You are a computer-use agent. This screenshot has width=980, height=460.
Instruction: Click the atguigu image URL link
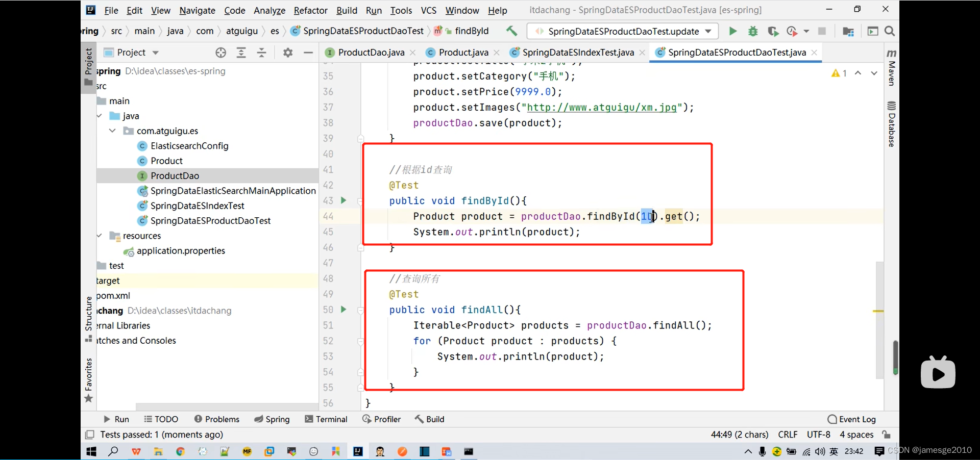click(602, 108)
